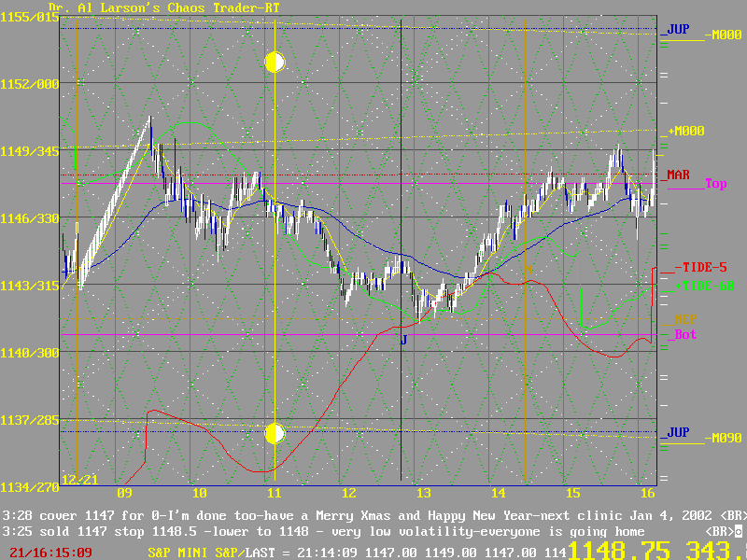The width and height of the screenshot is (747, 560).
Task: Select the red MAR line label
Action: 678,175
